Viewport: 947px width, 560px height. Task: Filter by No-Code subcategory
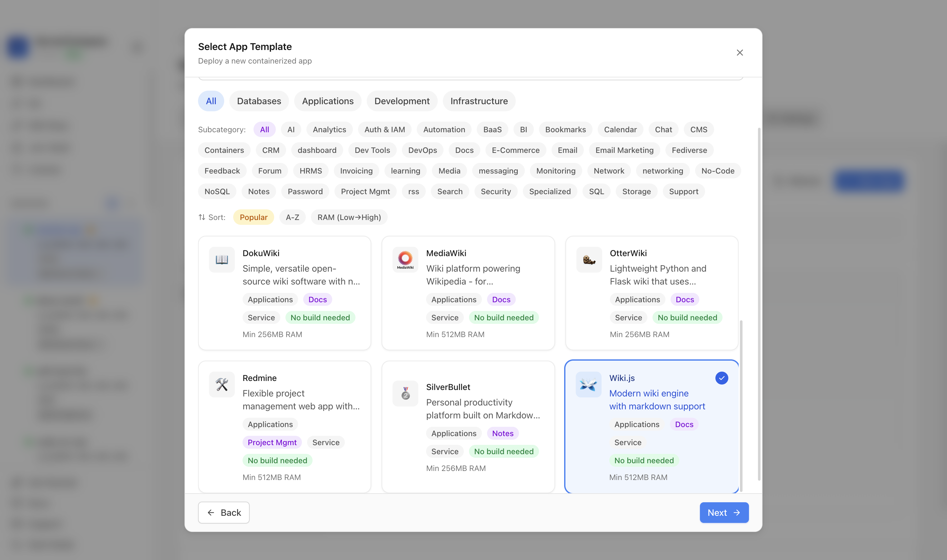click(718, 171)
